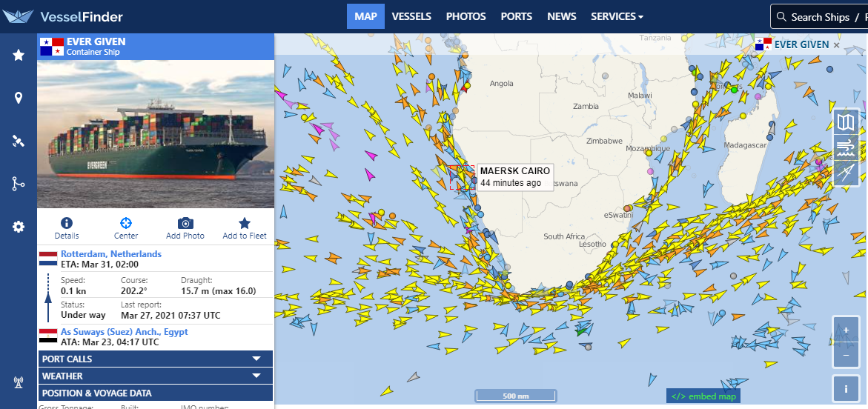Viewport: 868px width, 409px height.
Task: Toggle the wind weather overlay
Action: [846, 147]
